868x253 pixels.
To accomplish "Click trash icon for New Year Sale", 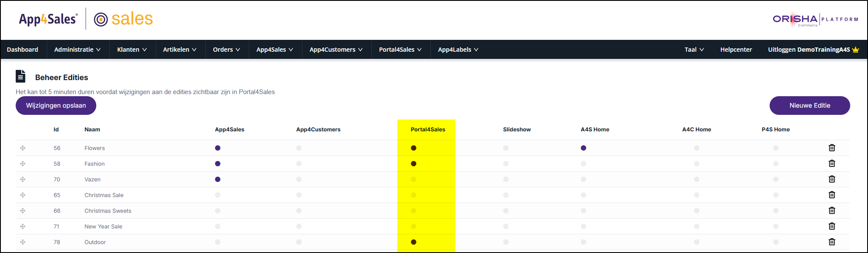I will [832, 226].
